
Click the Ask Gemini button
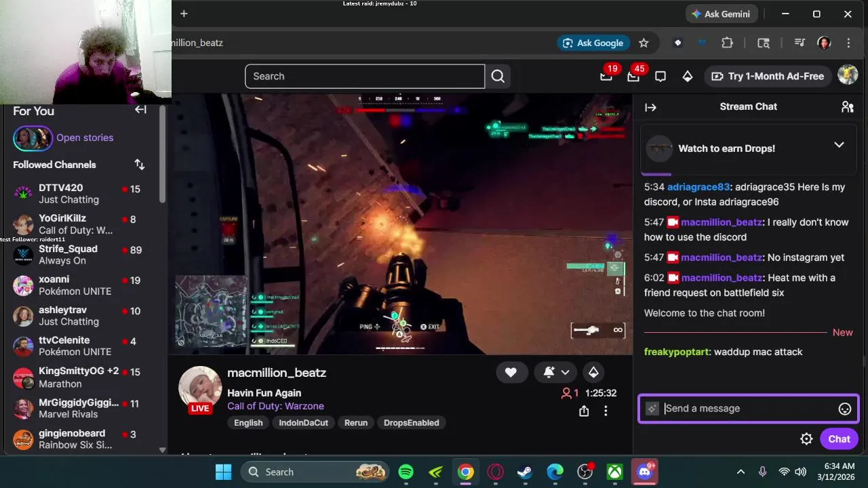[721, 14]
